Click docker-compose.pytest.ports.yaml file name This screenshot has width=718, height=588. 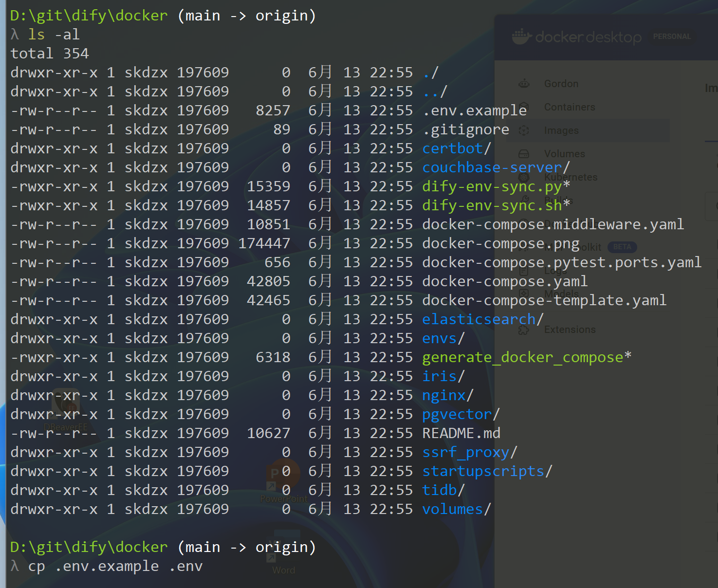pos(562,262)
